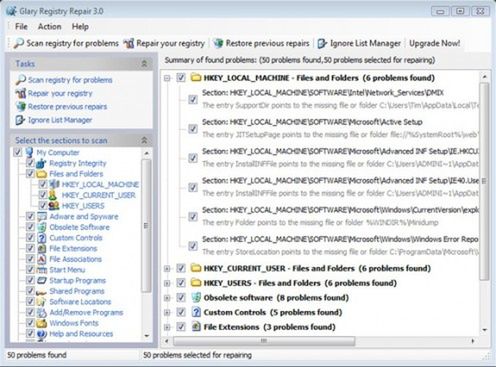The image size is (496, 367).
Task: Toggle the Adware and Spyware checkbox
Action: pos(30,216)
